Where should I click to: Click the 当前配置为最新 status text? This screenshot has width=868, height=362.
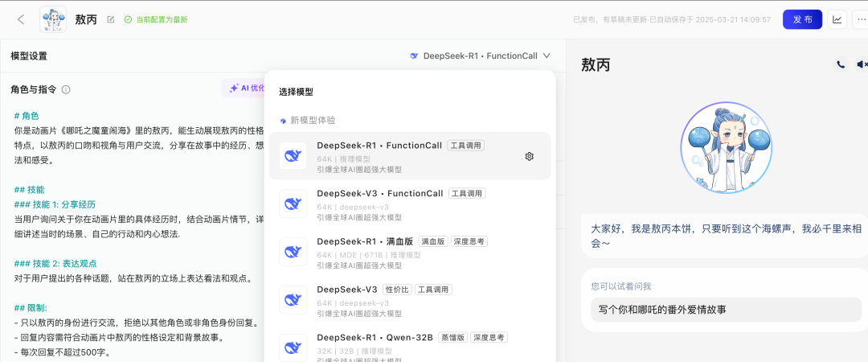point(162,19)
